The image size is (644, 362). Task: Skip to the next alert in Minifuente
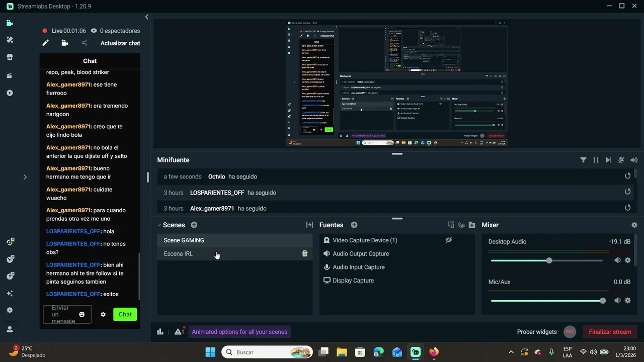(x=608, y=160)
